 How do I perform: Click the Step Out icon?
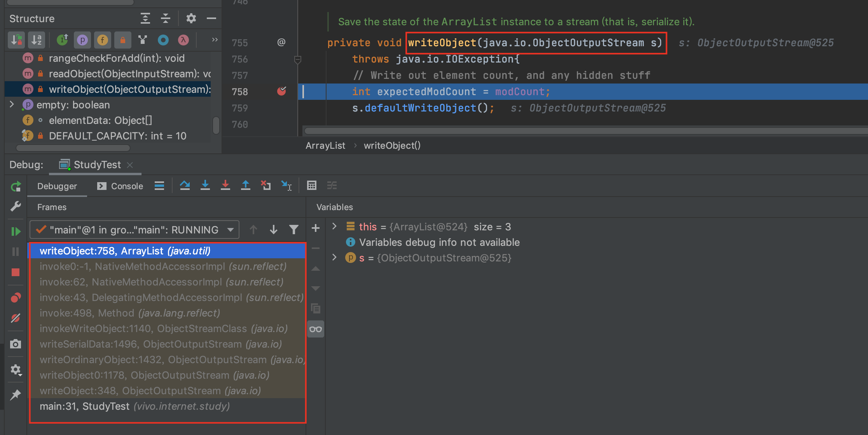tap(246, 186)
